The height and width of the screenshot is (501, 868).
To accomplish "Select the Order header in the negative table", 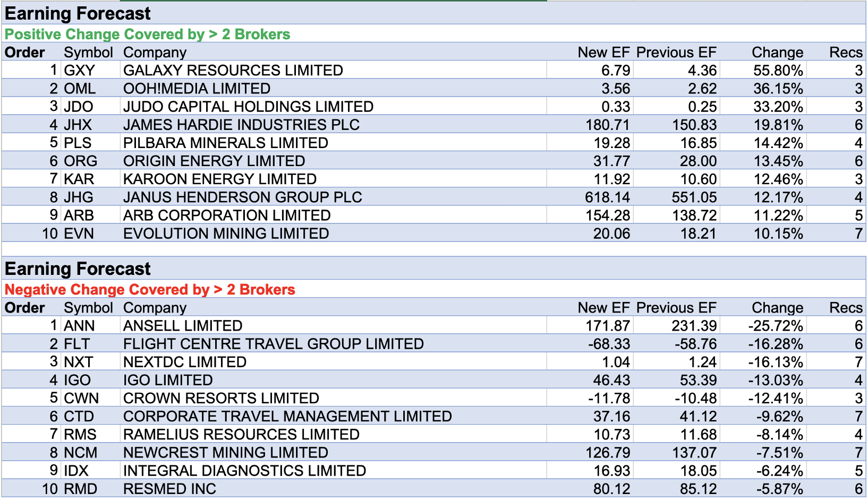I will coord(25,308).
